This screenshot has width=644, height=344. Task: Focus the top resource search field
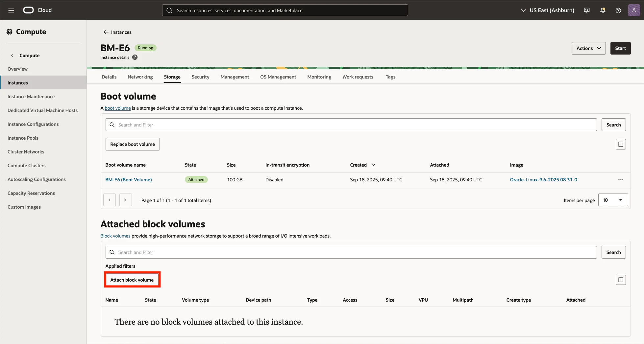click(x=285, y=10)
